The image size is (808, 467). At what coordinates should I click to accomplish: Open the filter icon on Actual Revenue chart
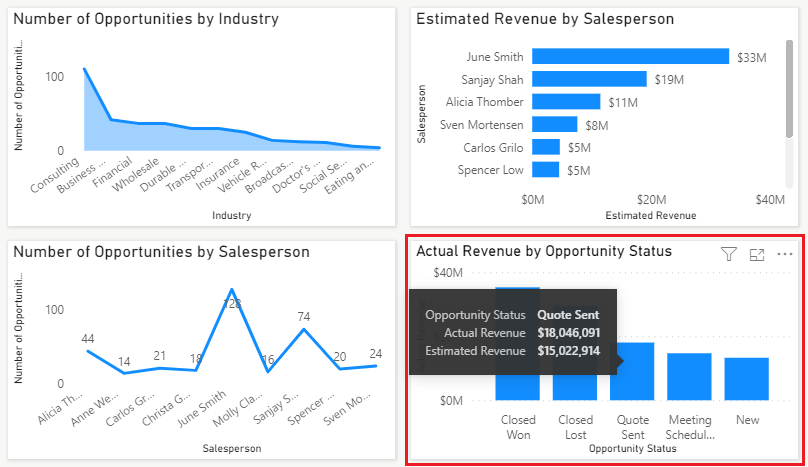pyautogui.click(x=729, y=254)
